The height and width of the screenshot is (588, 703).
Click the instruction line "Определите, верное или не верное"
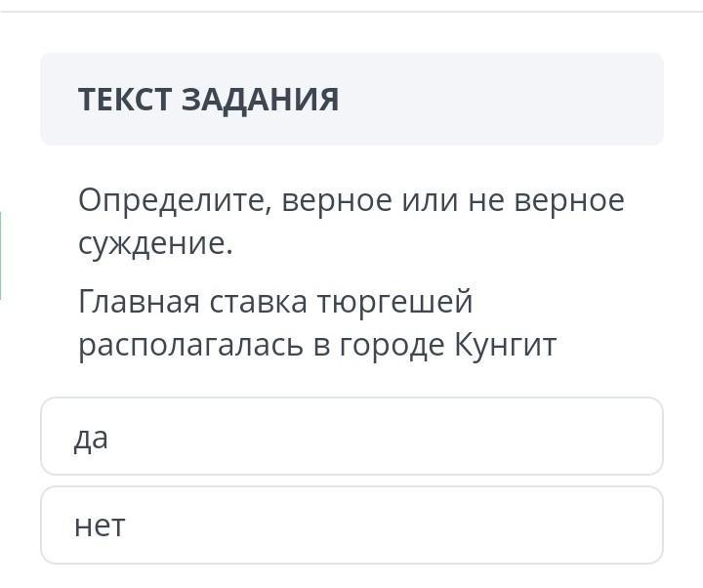point(351,200)
